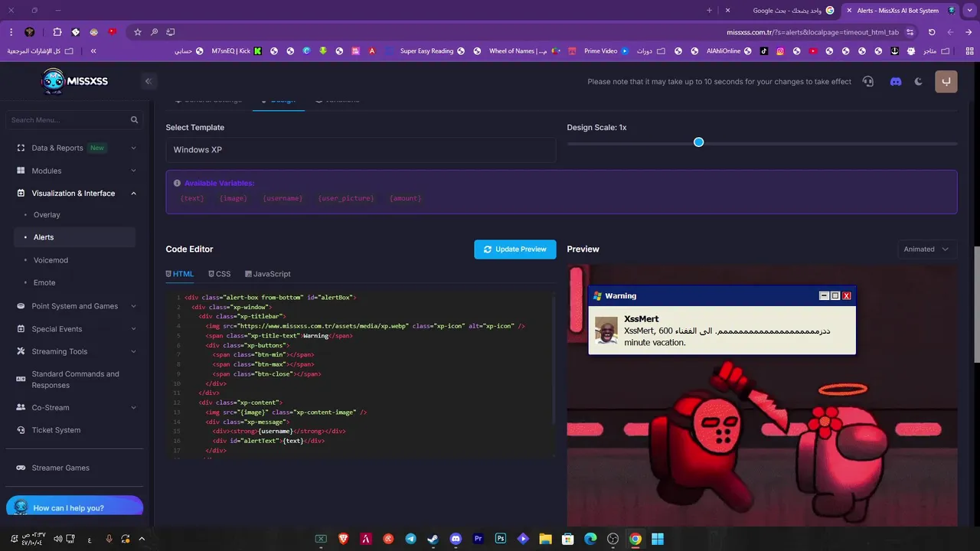
Task: Open the Animated preview mode dropdown
Action: 926,249
